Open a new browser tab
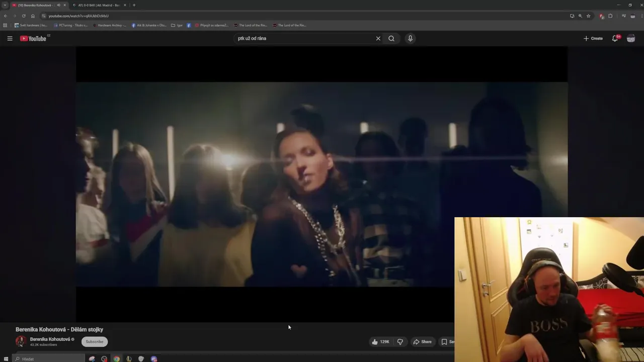This screenshot has height=362, width=644. [x=134, y=5]
